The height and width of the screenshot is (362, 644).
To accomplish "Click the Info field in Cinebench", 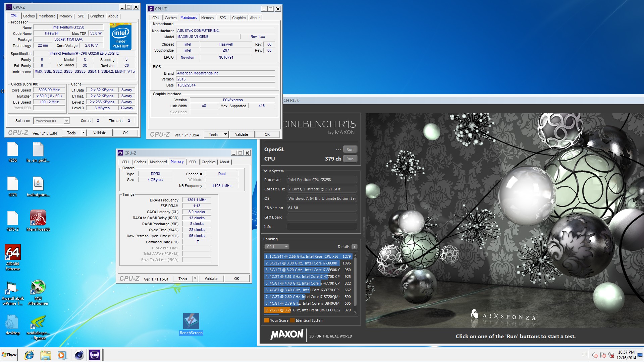I will pos(322,227).
